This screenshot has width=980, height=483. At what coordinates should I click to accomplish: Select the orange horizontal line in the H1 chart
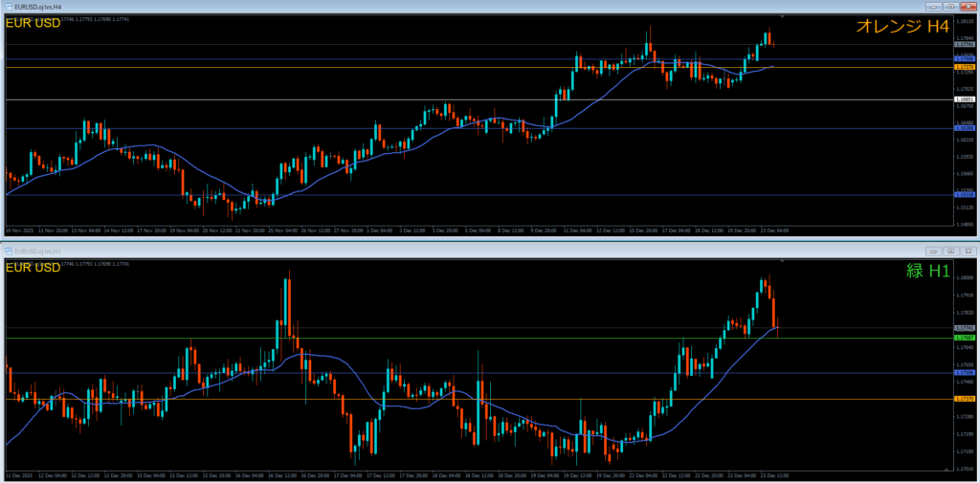pyautogui.click(x=479, y=399)
